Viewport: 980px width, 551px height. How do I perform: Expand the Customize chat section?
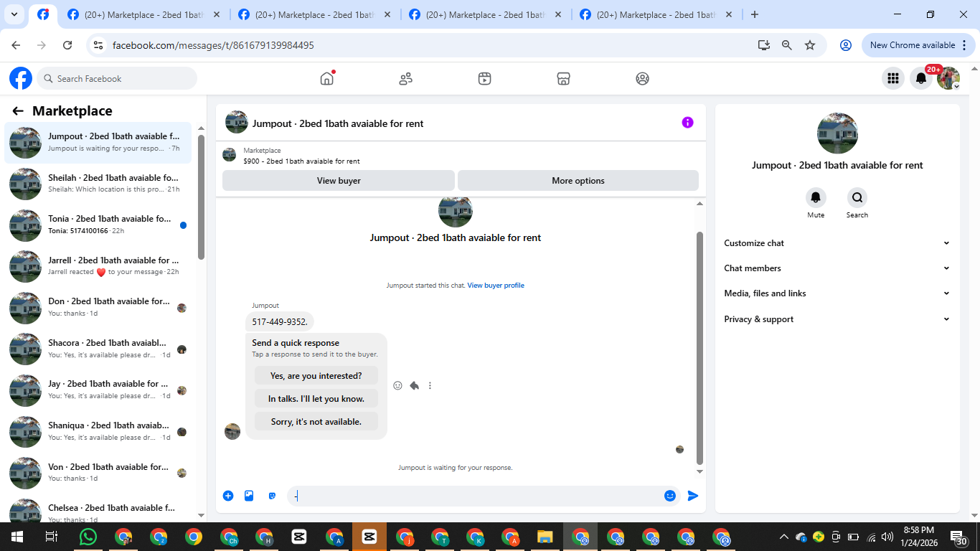pos(837,243)
